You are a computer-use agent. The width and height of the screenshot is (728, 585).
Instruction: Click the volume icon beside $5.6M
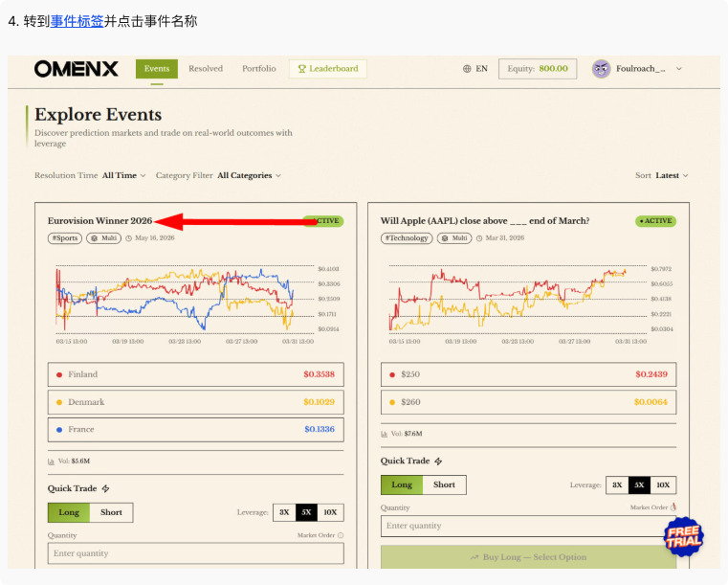[51, 461]
